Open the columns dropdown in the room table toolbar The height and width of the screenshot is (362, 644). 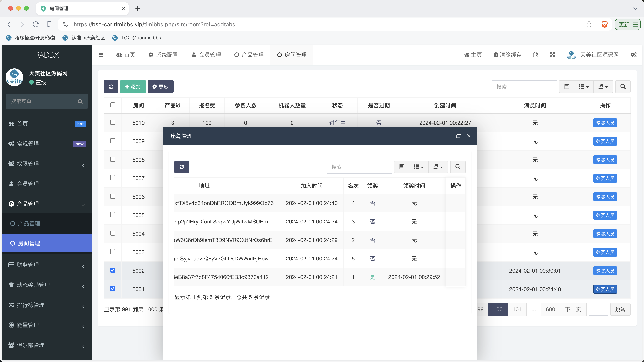[x=584, y=87]
